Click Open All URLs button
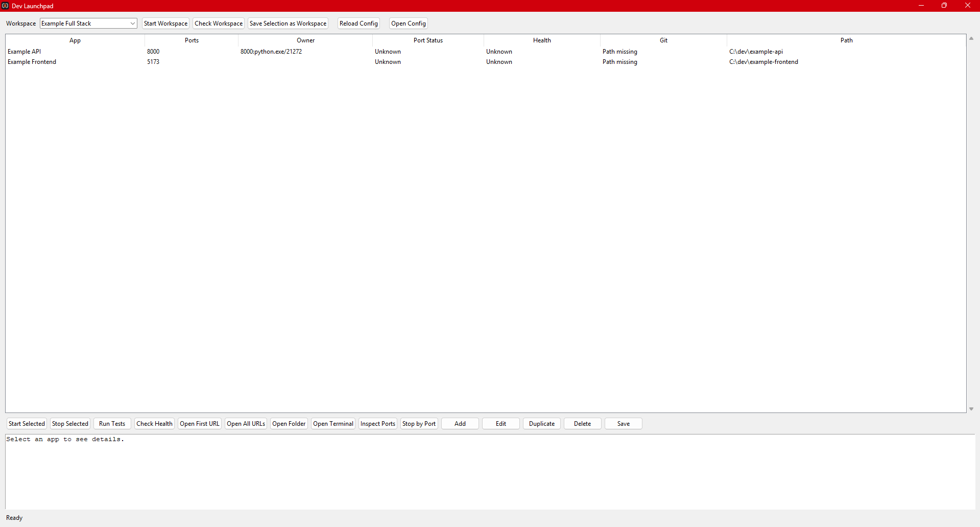This screenshot has width=980, height=527. [246, 424]
